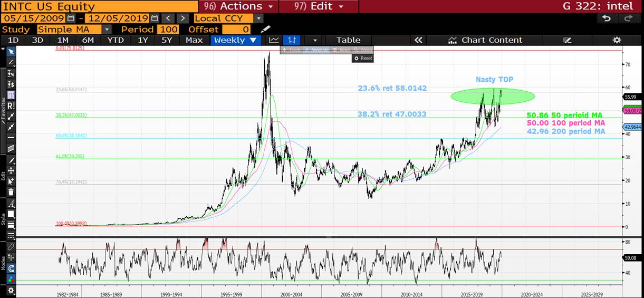Open the Table view
The image size is (644, 298).
(349, 40)
